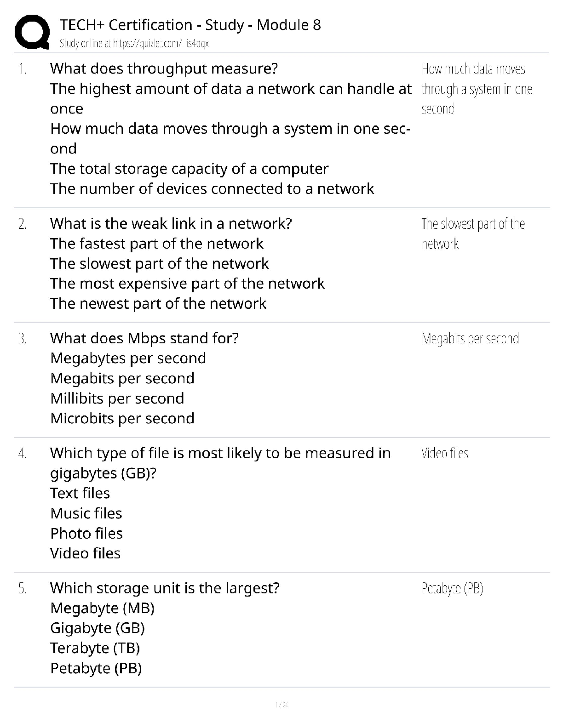Select option 'The most expensive part of the network'
This screenshot has width=563, height=728.
[x=188, y=284]
